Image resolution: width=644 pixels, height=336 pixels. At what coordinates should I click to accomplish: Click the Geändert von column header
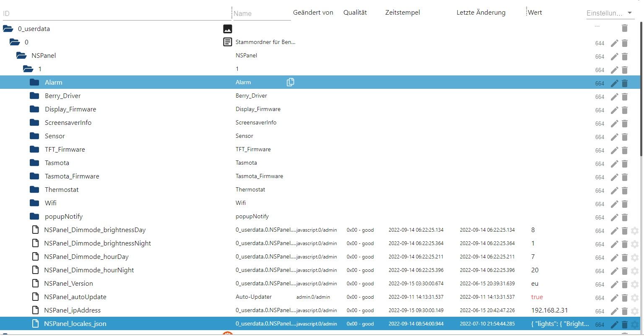[x=313, y=13]
